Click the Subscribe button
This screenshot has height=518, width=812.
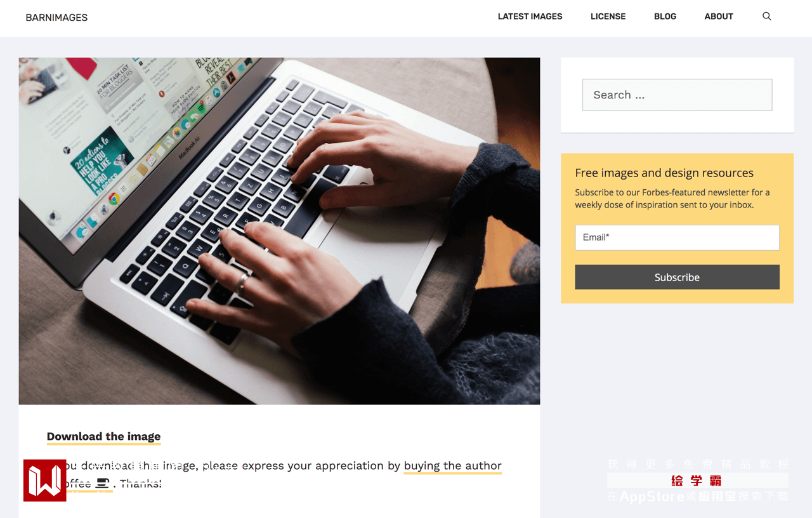point(677,277)
